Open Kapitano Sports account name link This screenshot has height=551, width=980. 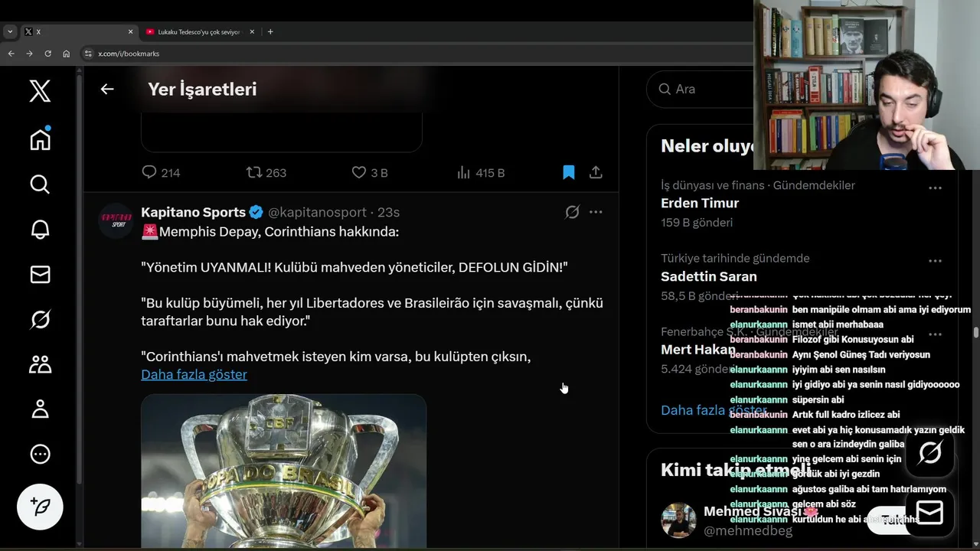193,212
